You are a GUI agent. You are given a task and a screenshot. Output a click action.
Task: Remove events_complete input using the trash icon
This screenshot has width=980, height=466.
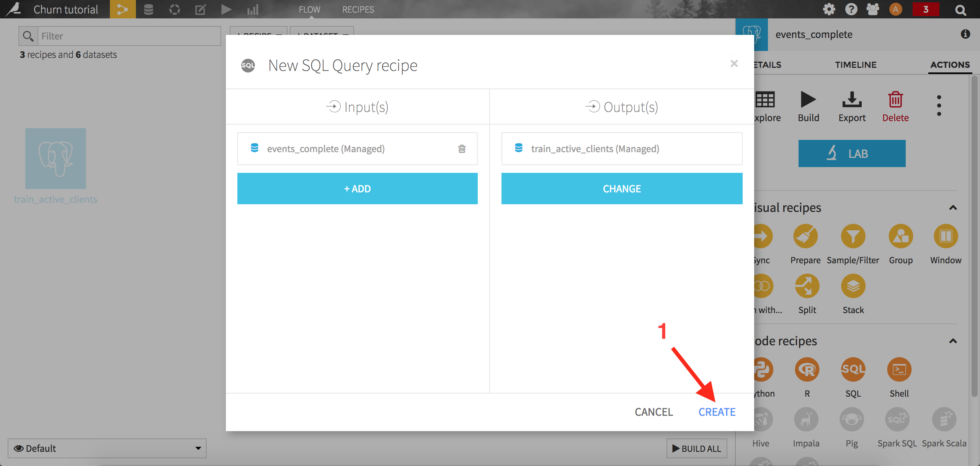(462, 149)
